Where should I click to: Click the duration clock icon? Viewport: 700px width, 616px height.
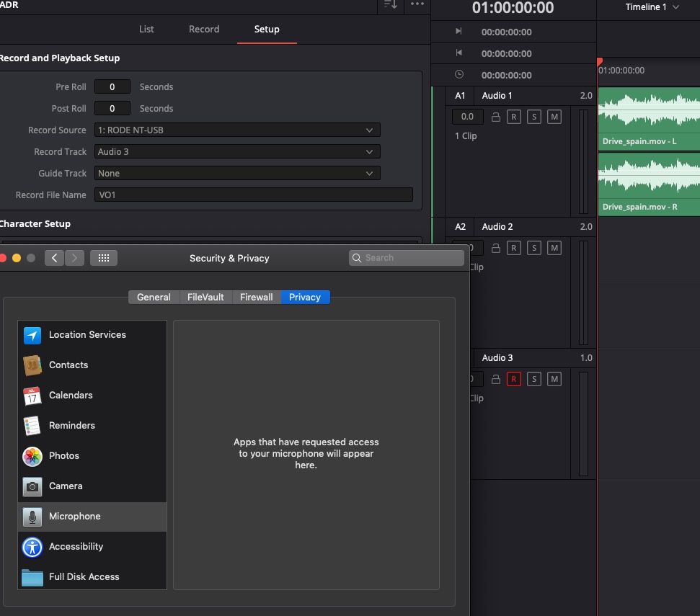[x=459, y=74]
